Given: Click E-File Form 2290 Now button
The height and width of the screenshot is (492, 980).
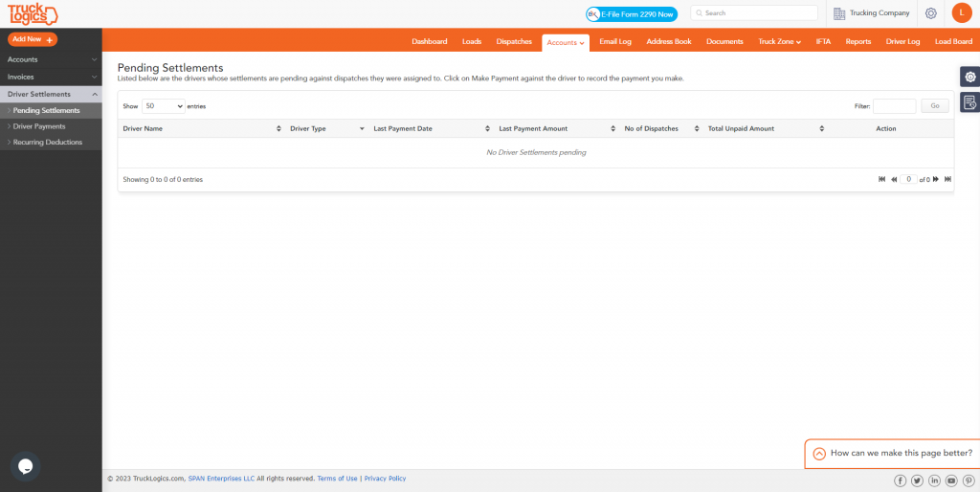Looking at the screenshot, I should pyautogui.click(x=632, y=13).
